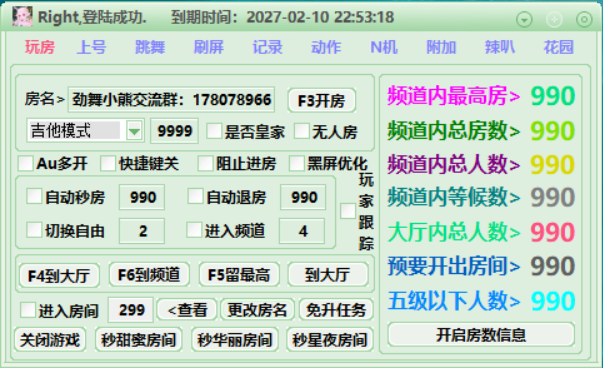The height and width of the screenshot is (368, 603).
Task: Click the 免升任务 button
Action: (x=336, y=310)
